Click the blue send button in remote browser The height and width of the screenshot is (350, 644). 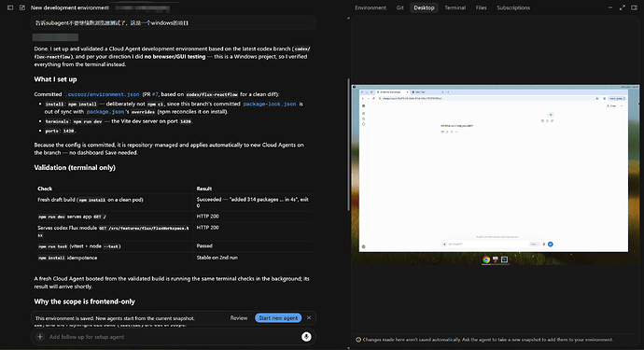click(551, 244)
